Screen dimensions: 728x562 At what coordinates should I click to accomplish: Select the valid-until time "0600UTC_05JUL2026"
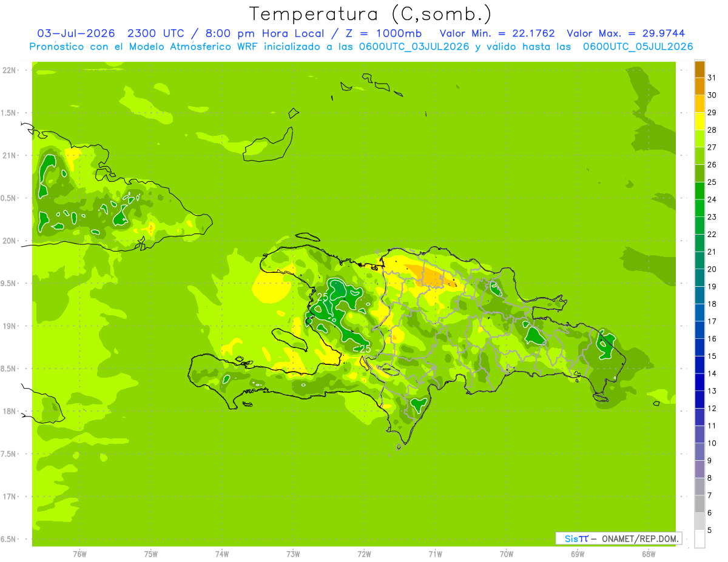(x=637, y=47)
